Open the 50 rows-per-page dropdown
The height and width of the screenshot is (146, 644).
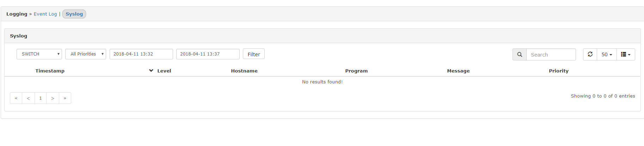point(607,54)
